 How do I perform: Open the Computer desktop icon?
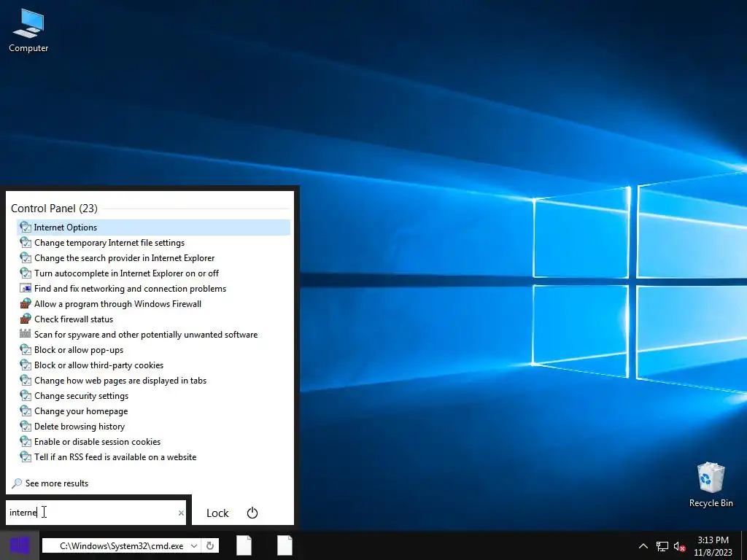28,30
